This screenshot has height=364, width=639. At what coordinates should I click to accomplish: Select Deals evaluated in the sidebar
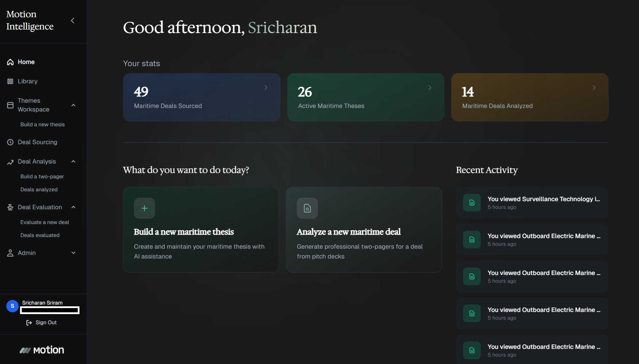[x=40, y=235]
